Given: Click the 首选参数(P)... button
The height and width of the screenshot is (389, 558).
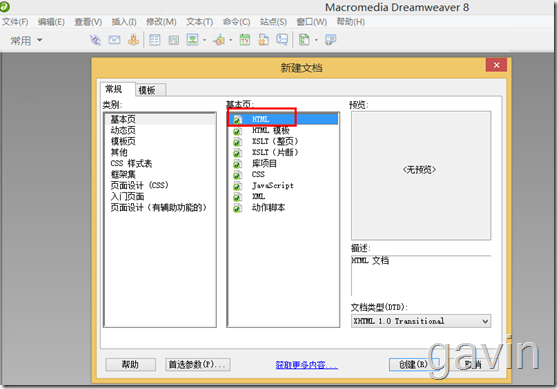Looking at the screenshot, I should 198,364.
